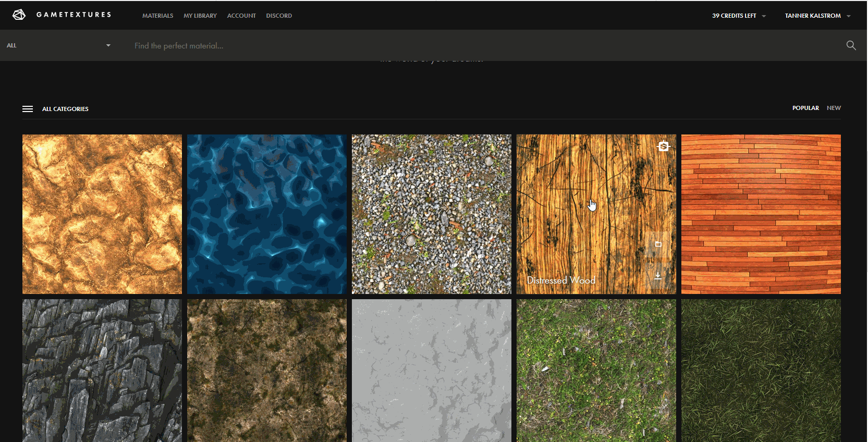The width and height of the screenshot is (868, 442).
Task: Click the download icon on Distressed Wood
Action: pyautogui.click(x=658, y=275)
